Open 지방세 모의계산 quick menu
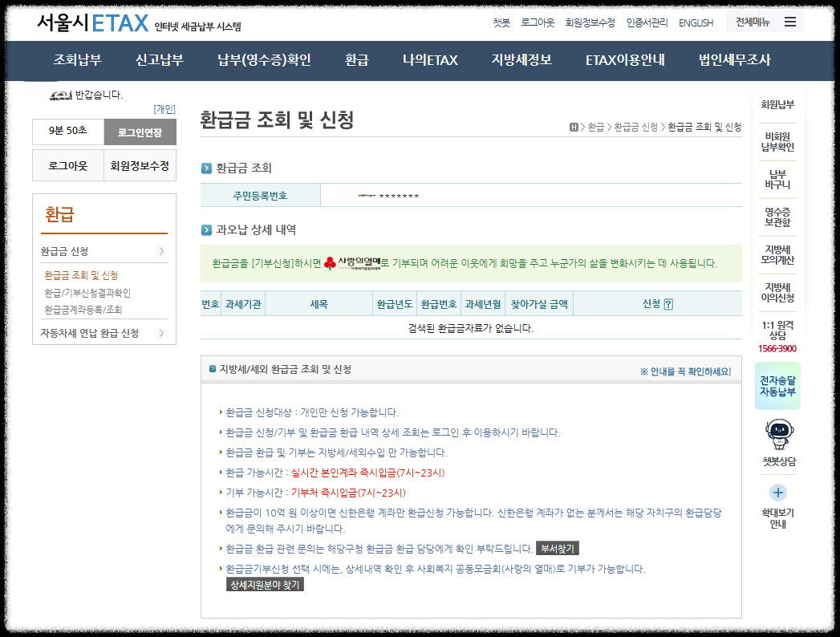The height and width of the screenshot is (637, 840). tap(778, 255)
